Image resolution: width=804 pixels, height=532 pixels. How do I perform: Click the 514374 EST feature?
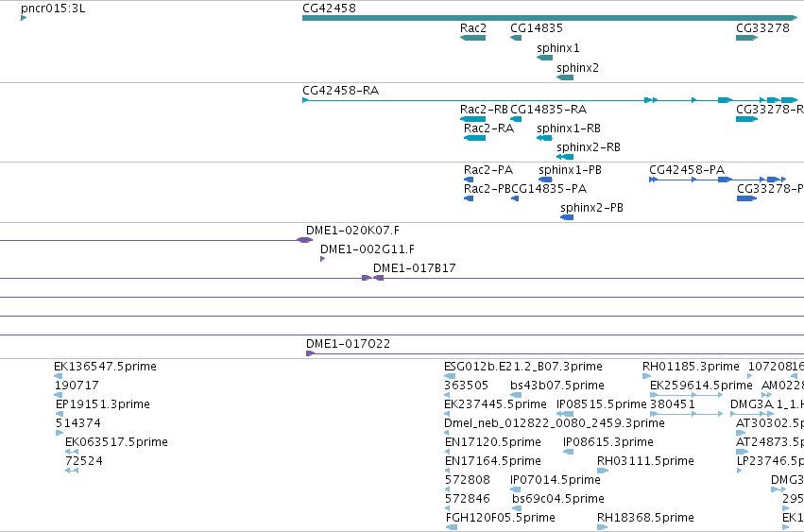pos(60,433)
